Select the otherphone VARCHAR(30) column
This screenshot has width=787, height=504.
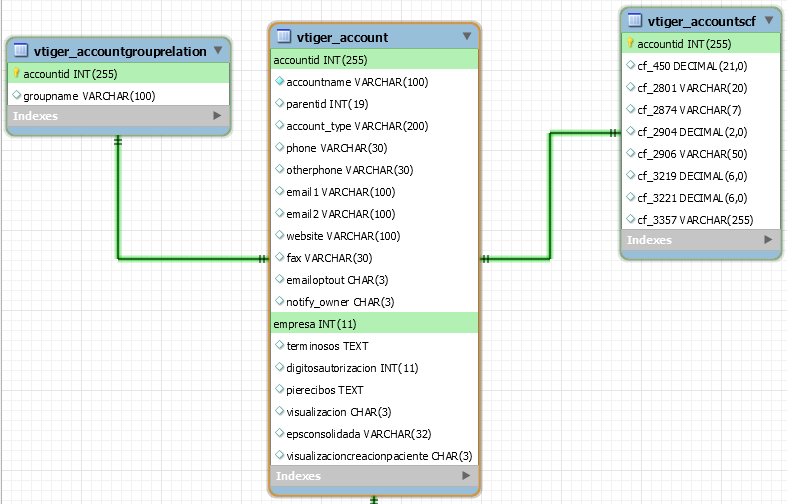point(374,170)
